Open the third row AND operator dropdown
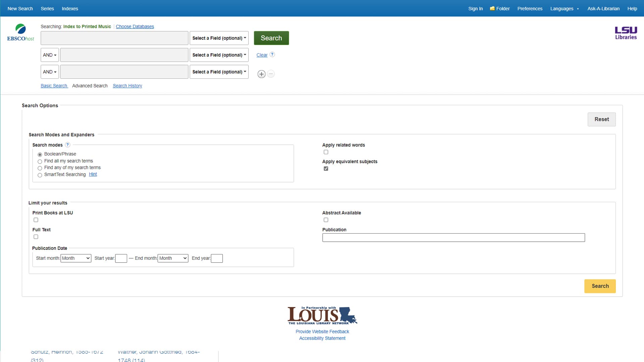644x362 pixels. click(50, 72)
